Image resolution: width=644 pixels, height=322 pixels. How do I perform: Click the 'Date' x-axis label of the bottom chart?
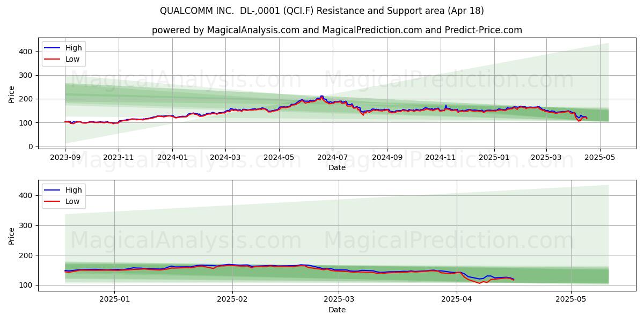click(337, 310)
